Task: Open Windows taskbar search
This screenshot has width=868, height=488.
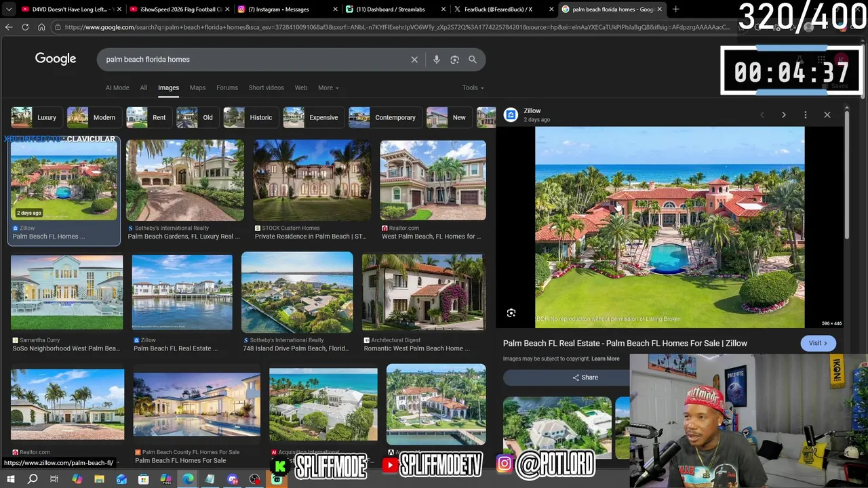Action: [x=33, y=479]
